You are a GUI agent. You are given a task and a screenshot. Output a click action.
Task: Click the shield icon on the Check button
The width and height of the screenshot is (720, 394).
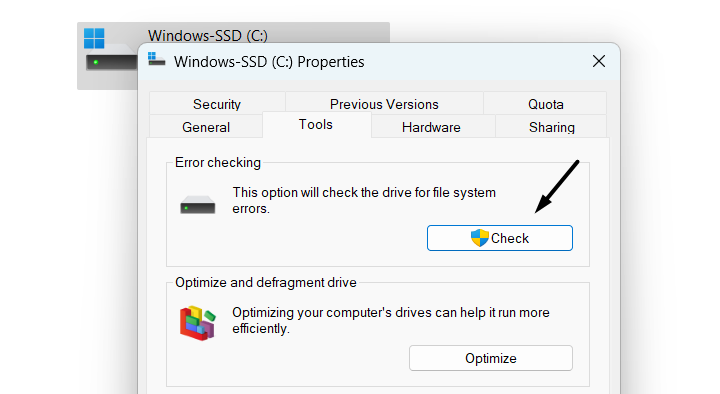[479, 238]
